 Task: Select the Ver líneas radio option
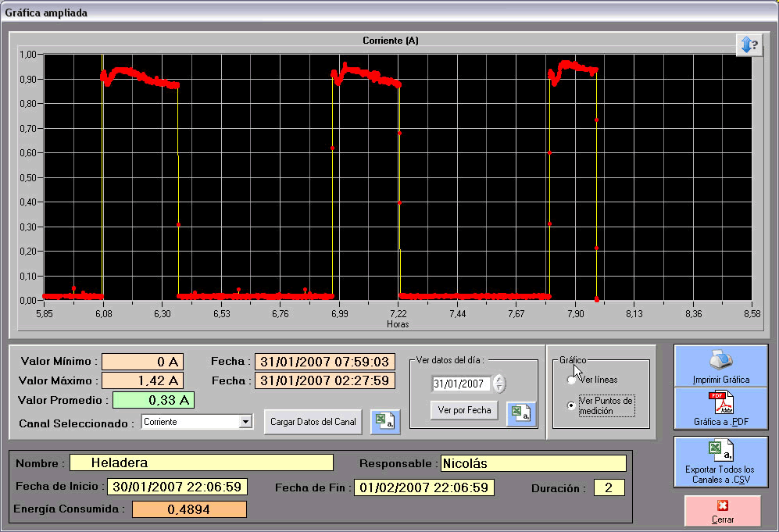(572, 380)
